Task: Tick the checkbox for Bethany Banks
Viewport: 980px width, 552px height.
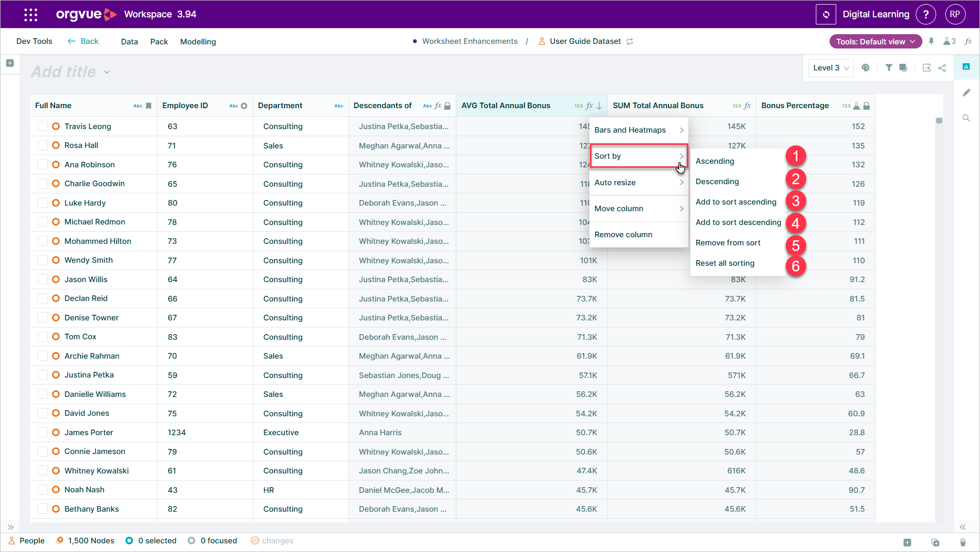Action: pos(43,509)
